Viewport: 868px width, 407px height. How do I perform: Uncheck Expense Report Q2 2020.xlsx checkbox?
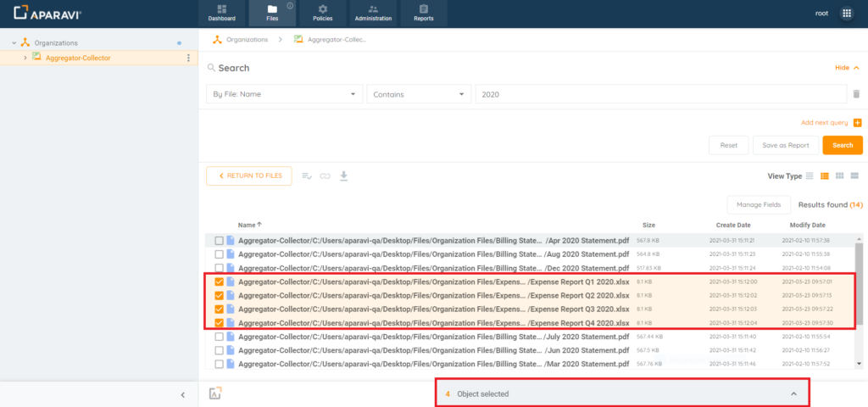(220, 295)
